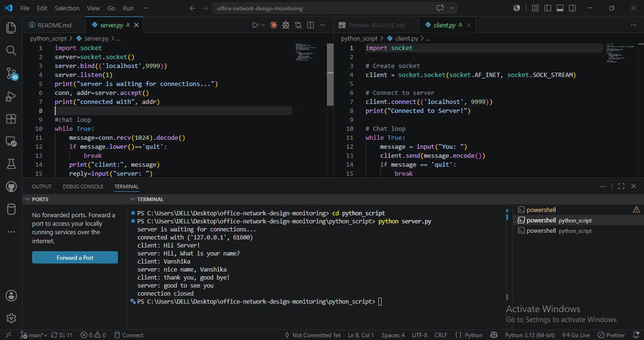This screenshot has height=340, width=644.
Task: Run server.py with the play button
Action: [255, 25]
